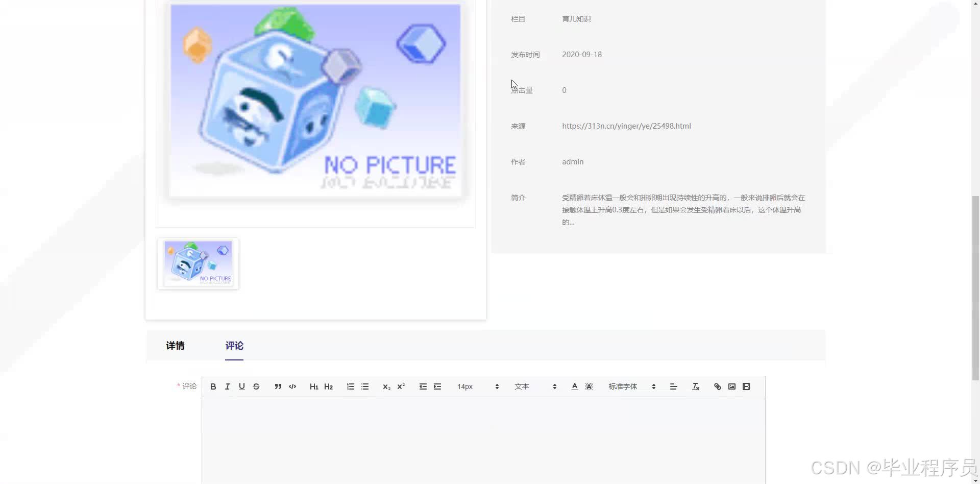Apply underline formatting
The image size is (980, 484).
(242, 386)
